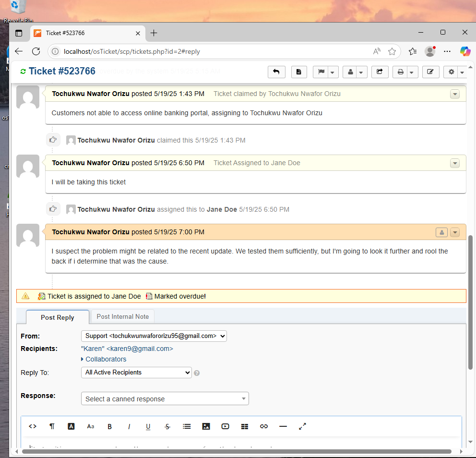Click the flag status icon button
This screenshot has width=476, height=458.
pos(321,72)
